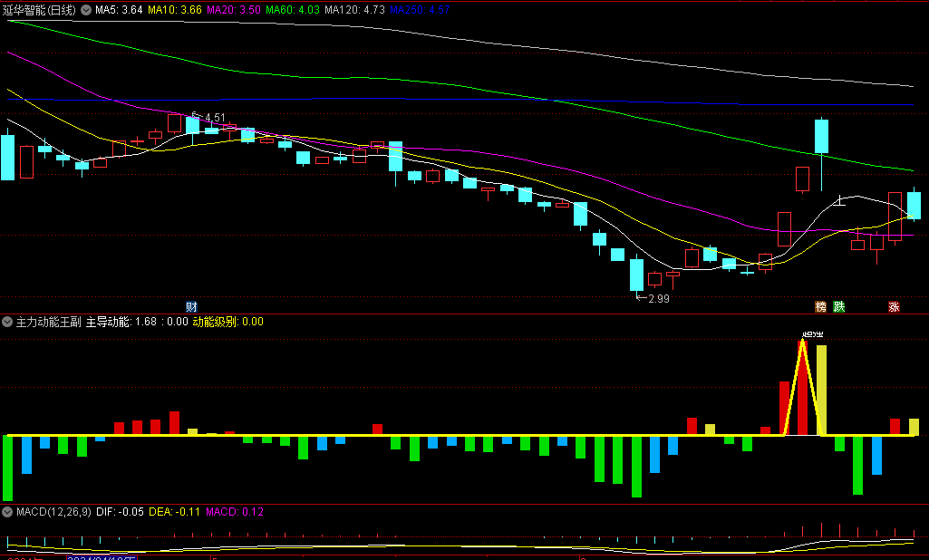
Task: Click the 财 marker icon under candles
Action: [191, 307]
